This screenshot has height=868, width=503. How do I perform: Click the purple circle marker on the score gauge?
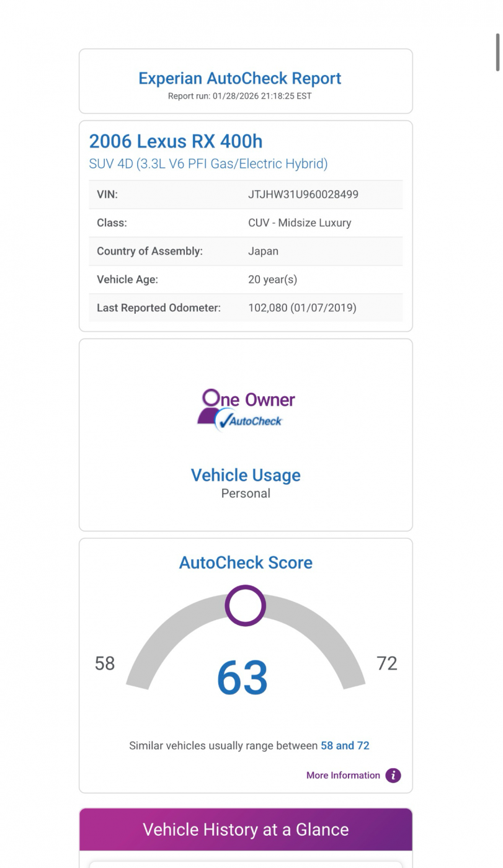[245, 606]
